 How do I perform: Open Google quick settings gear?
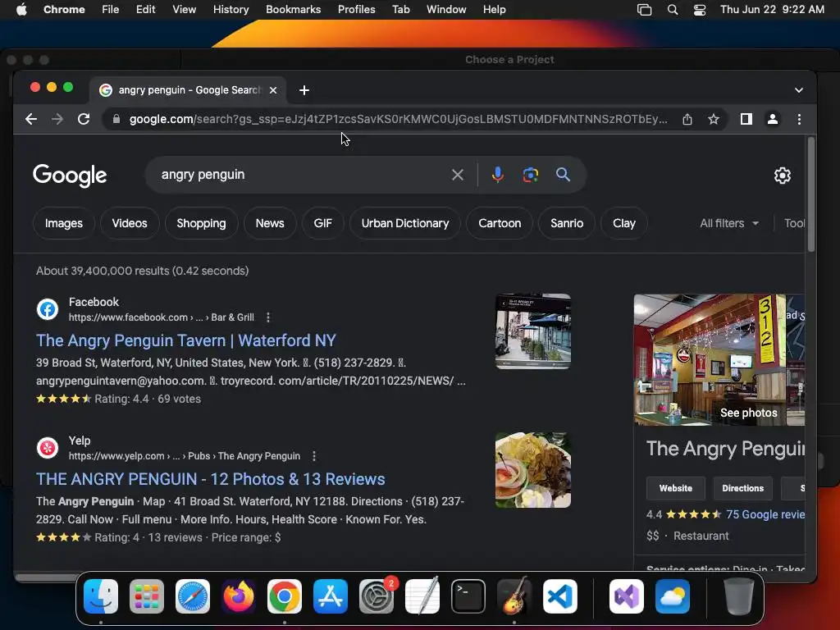[x=783, y=176]
